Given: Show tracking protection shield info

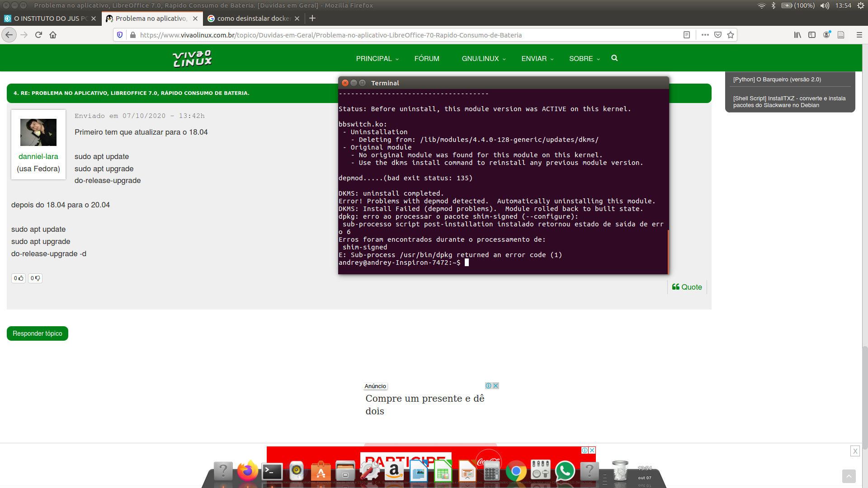Looking at the screenshot, I should (120, 35).
